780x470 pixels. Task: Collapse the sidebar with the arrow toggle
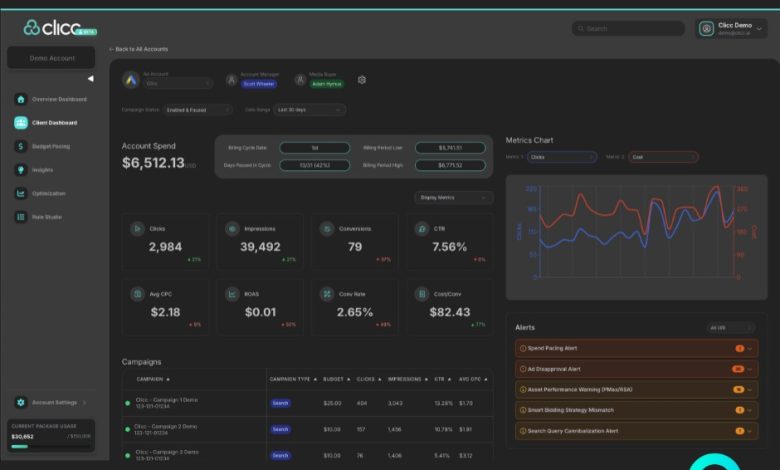90,78
